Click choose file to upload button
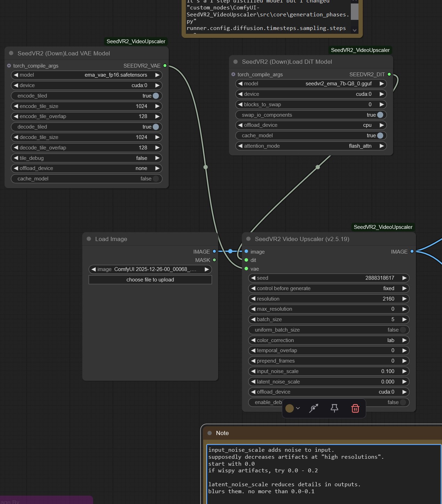This screenshot has width=442, height=504. pos(150,280)
